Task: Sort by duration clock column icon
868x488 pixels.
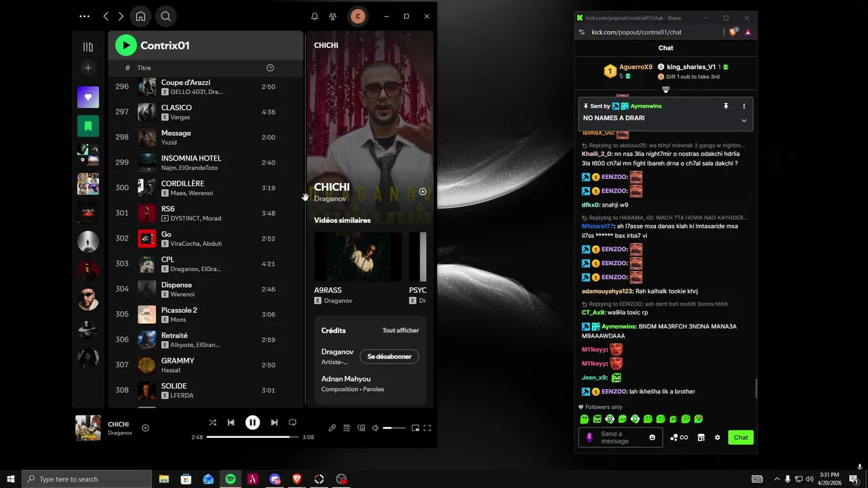Action: (270, 68)
